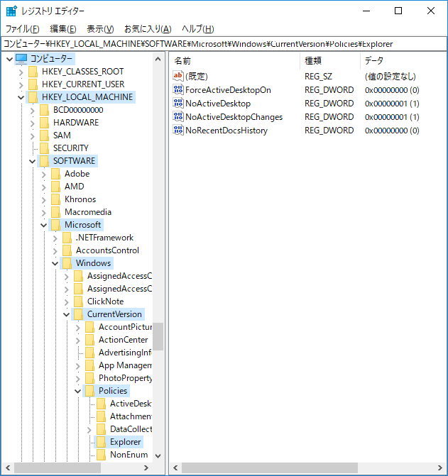This screenshot has width=448, height=476.
Task: Select the NoRecentDocsHistory value name
Action: pyautogui.click(x=226, y=131)
